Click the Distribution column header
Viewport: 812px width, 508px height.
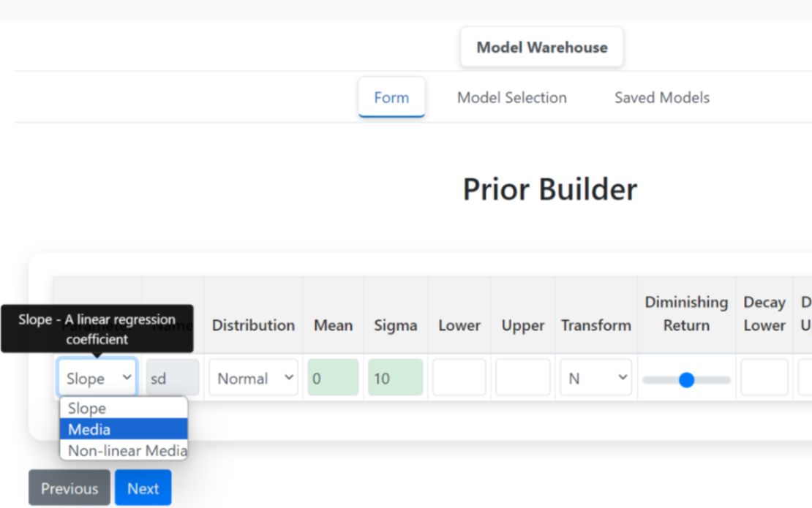pyautogui.click(x=253, y=325)
